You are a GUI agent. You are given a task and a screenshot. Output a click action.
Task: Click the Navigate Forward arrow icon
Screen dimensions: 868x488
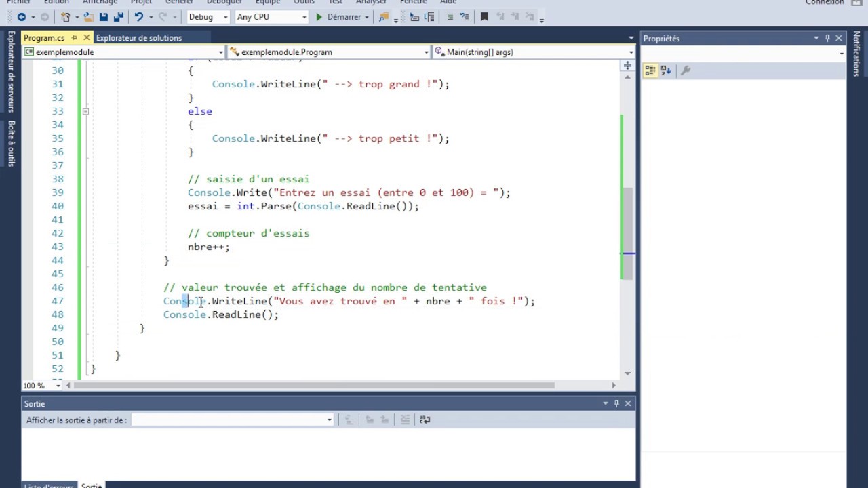[x=45, y=17]
